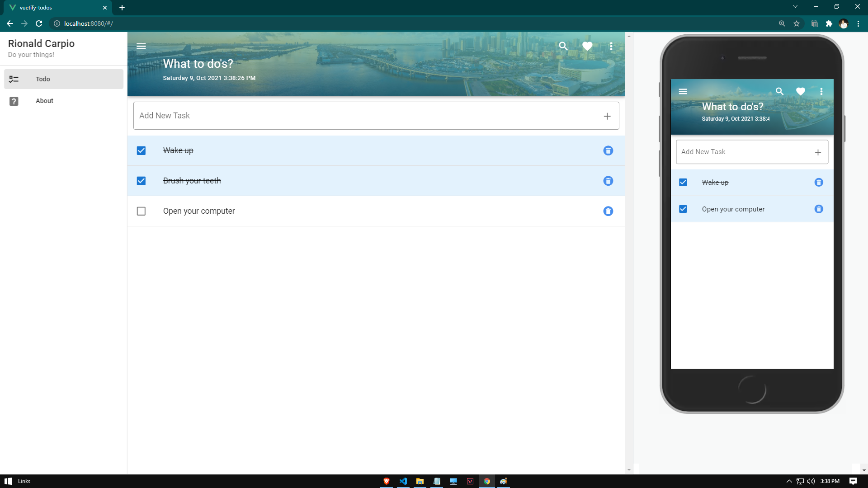The width and height of the screenshot is (868, 488).
Task: Click the plus icon to add new task
Action: pos(607,116)
